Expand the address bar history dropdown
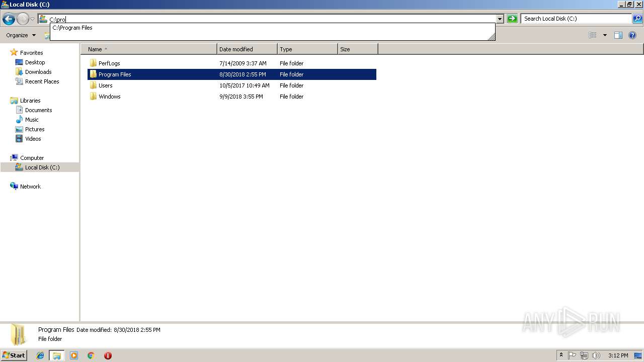The width and height of the screenshot is (644, 362). point(500,19)
